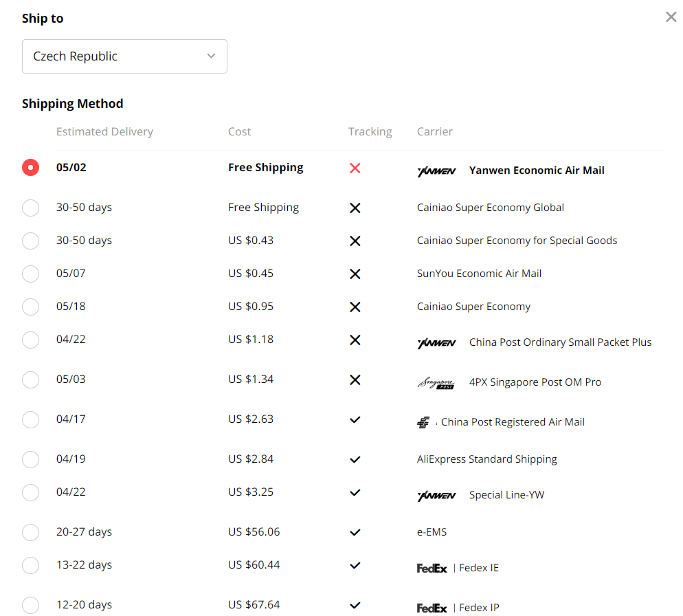The height and width of the screenshot is (616, 683).
Task: Click the Yanwen logo beside Economic Air Mail
Action: tap(436, 171)
